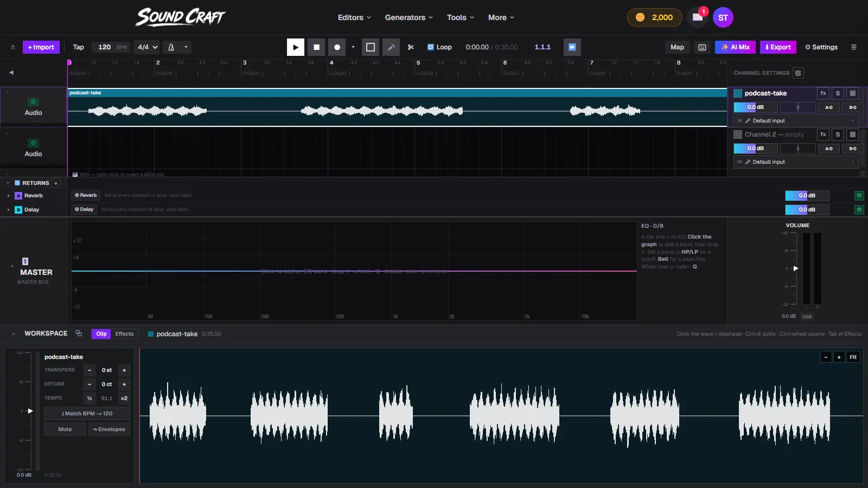Select the square selection tool

[x=371, y=47]
